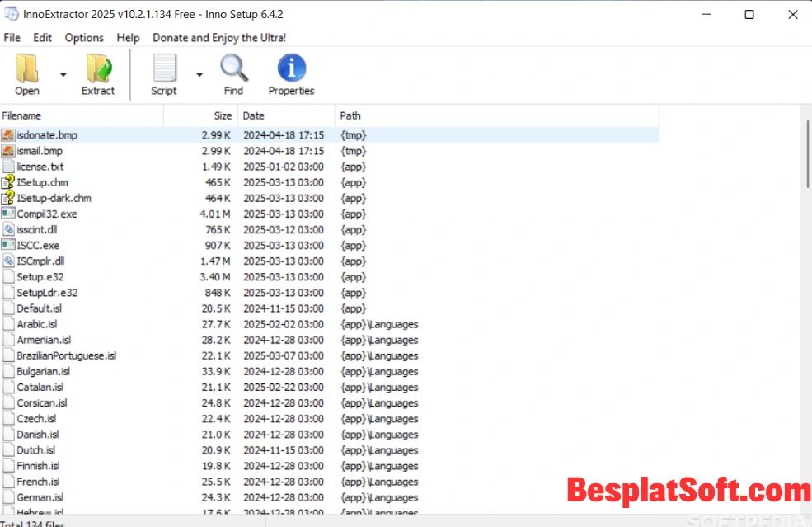Click Donate and Enjoy the Ultra!
The width and height of the screenshot is (812, 527).
click(x=218, y=37)
